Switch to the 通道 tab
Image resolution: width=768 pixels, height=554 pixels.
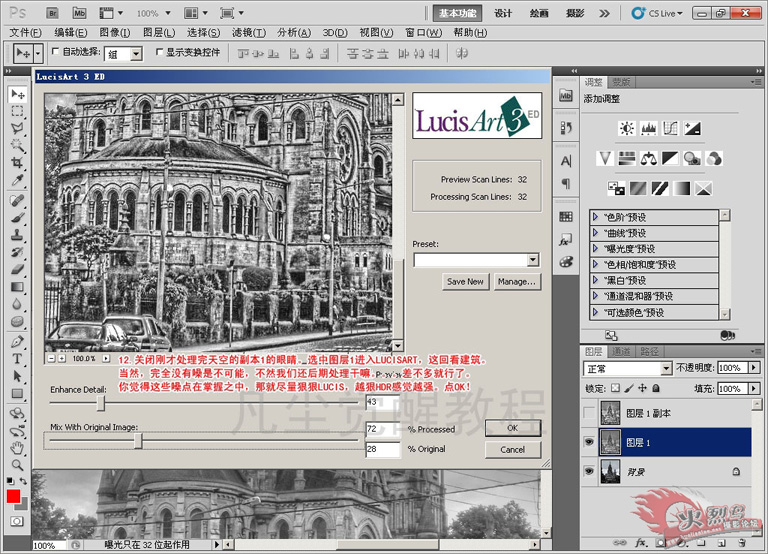tap(621, 351)
